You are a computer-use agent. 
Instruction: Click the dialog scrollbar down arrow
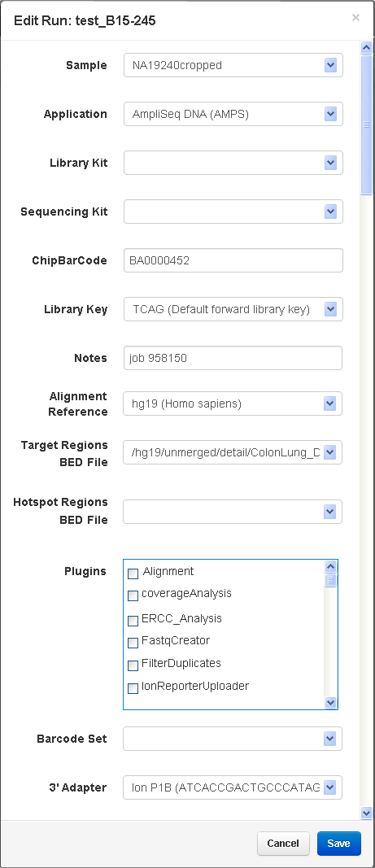[366, 812]
